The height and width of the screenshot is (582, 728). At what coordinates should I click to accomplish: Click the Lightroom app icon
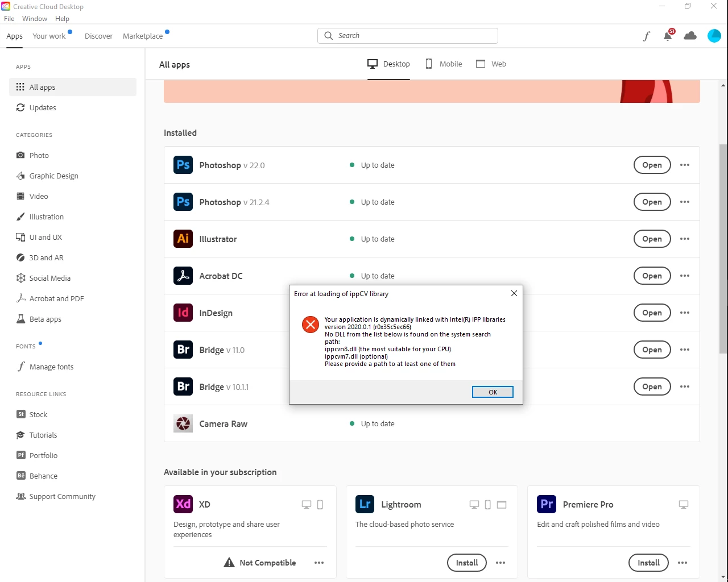pyautogui.click(x=365, y=504)
